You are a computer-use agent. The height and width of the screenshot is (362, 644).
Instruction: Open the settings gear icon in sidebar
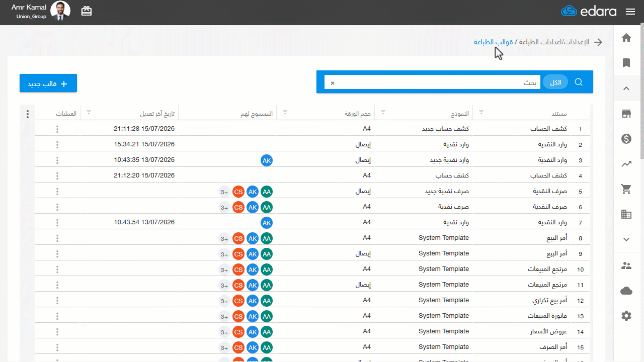[626, 316]
